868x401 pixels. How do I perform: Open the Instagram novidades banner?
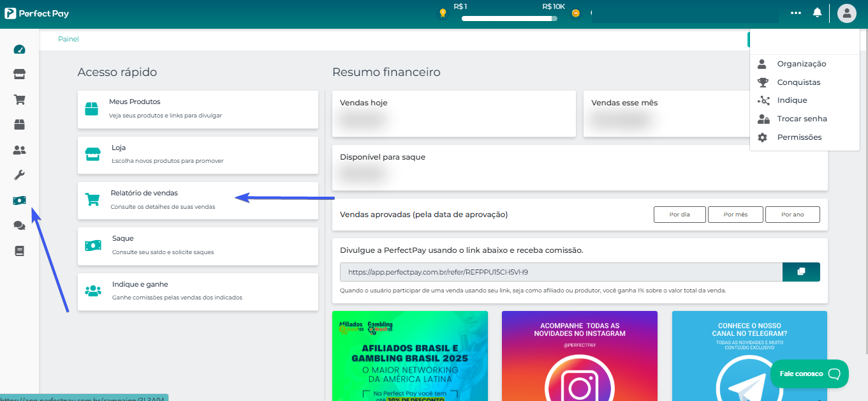coord(579,356)
